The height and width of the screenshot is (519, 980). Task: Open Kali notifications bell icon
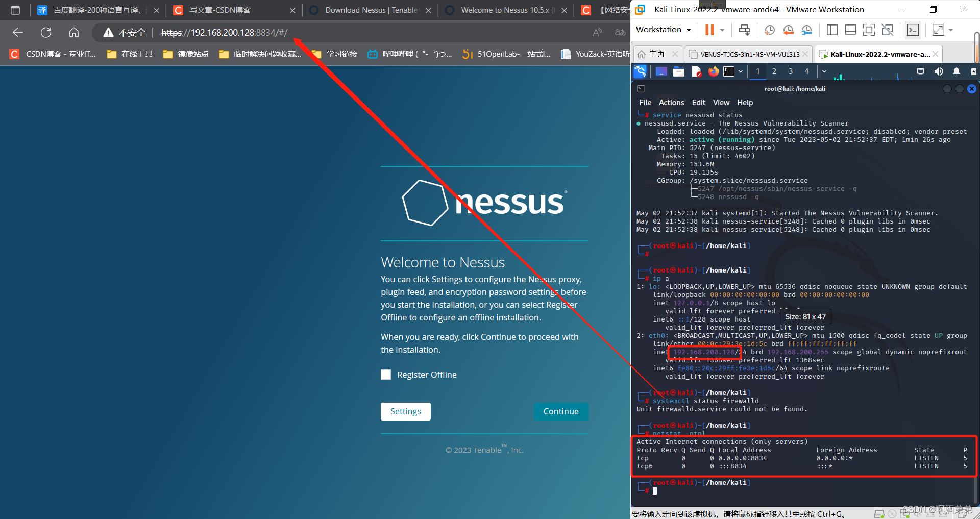[x=957, y=71]
